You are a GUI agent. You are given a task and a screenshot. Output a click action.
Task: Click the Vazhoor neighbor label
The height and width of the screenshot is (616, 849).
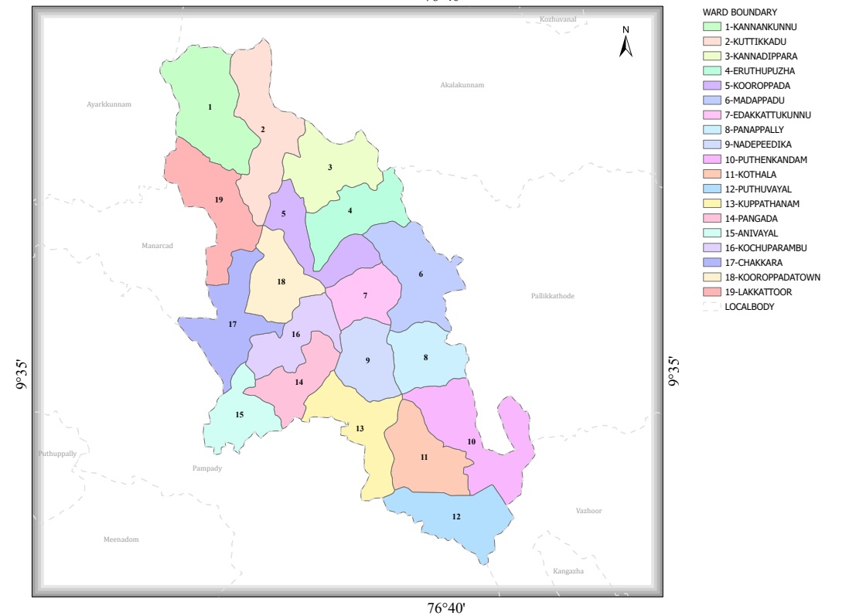point(588,510)
